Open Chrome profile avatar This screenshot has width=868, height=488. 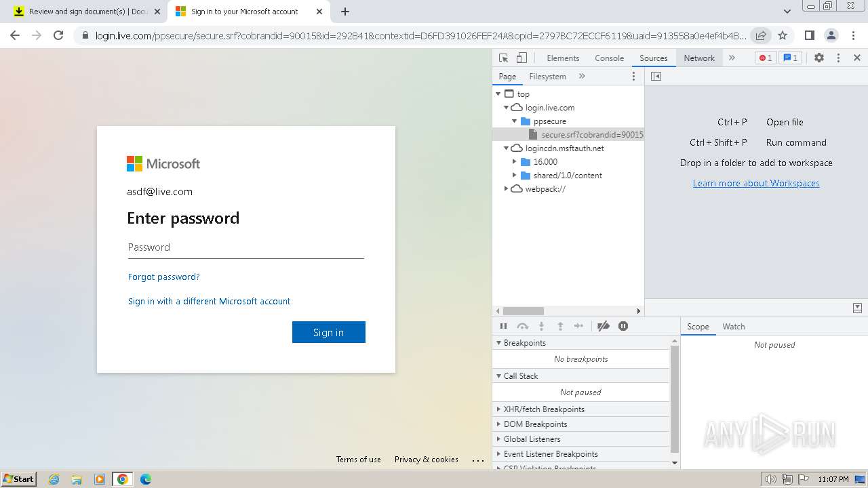[x=831, y=35]
